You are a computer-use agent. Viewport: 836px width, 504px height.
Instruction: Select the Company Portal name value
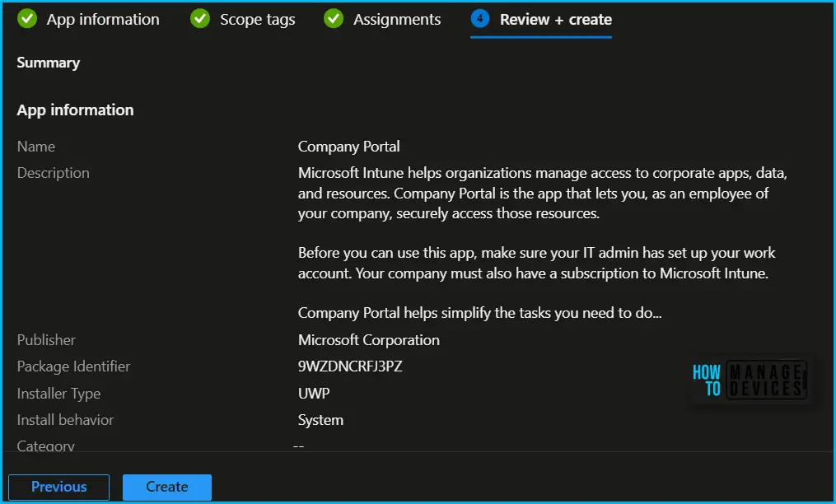[348, 147]
